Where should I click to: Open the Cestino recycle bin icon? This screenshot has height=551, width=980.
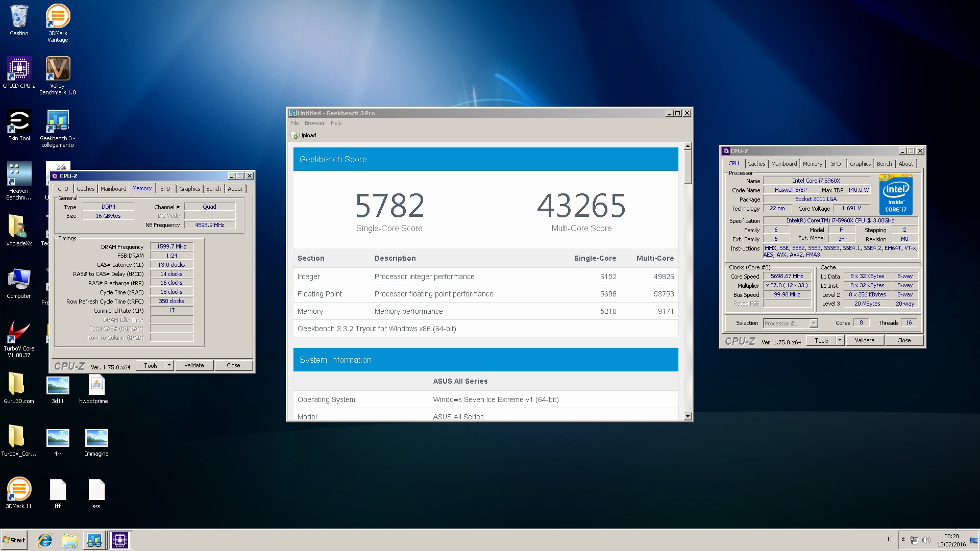[19, 20]
